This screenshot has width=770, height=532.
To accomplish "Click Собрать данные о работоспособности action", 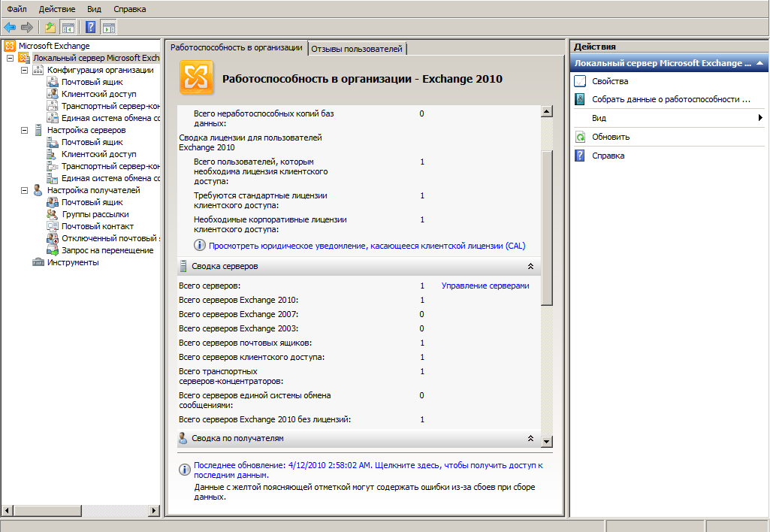I will [671, 99].
